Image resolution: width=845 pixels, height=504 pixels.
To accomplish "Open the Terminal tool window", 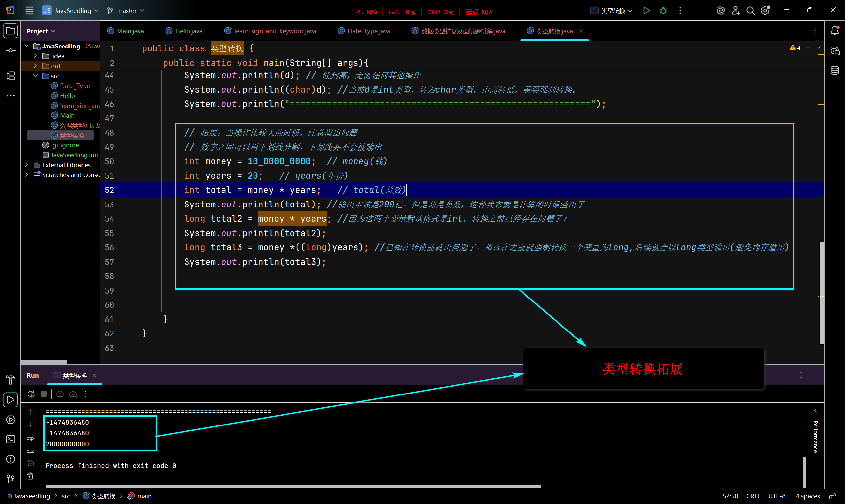I will [11, 439].
